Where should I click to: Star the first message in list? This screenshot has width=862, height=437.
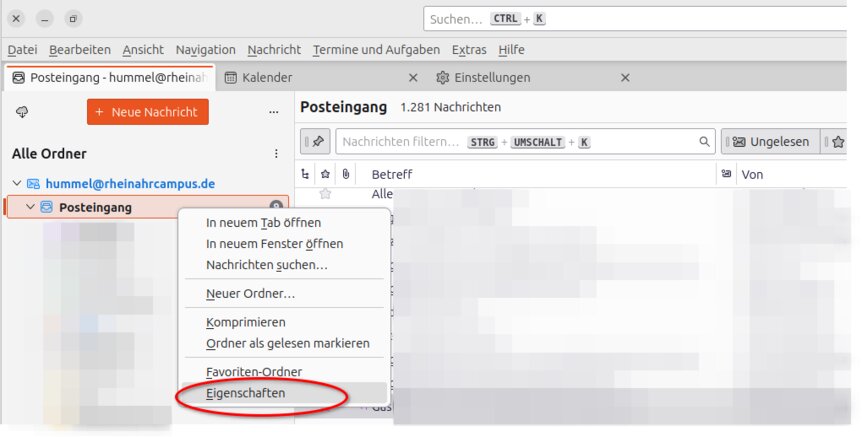pyautogui.click(x=325, y=193)
